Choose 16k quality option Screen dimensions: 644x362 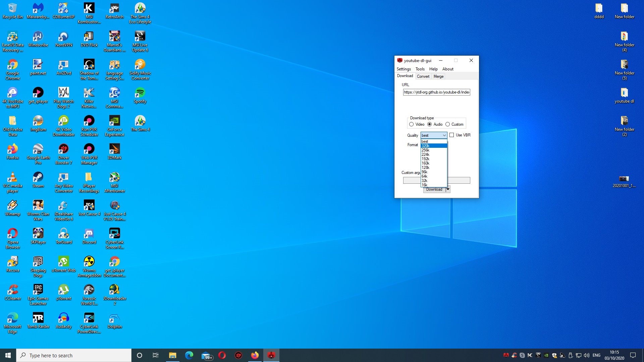point(434,185)
